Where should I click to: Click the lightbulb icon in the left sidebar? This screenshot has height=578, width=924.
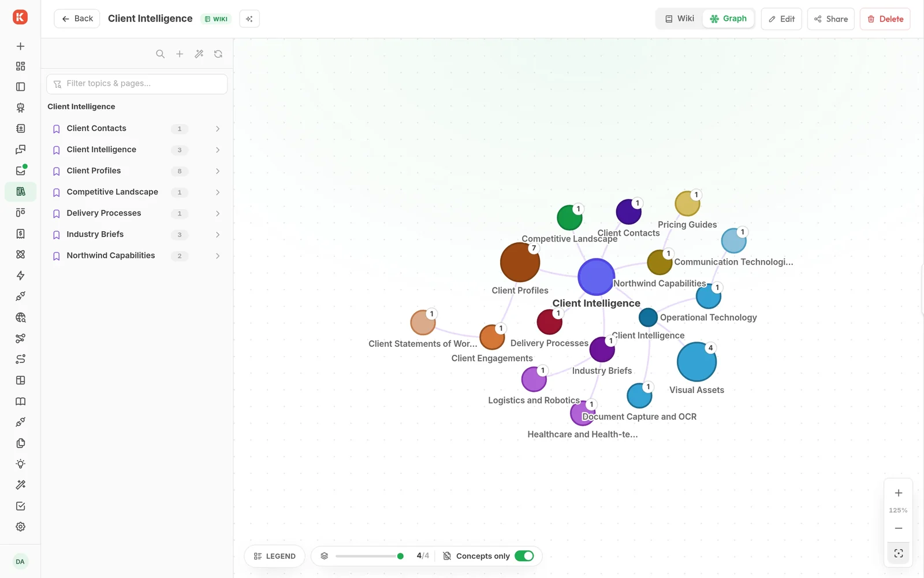[x=20, y=464]
